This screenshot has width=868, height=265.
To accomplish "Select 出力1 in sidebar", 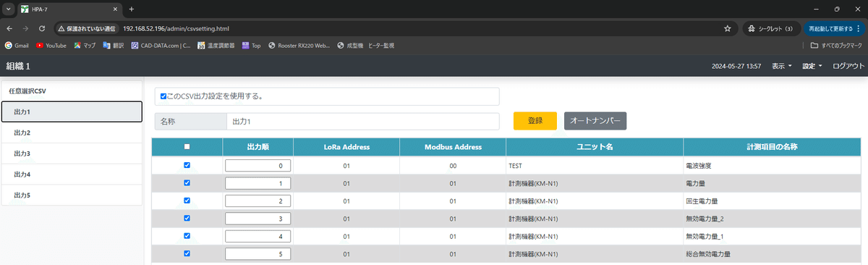I will (x=72, y=112).
